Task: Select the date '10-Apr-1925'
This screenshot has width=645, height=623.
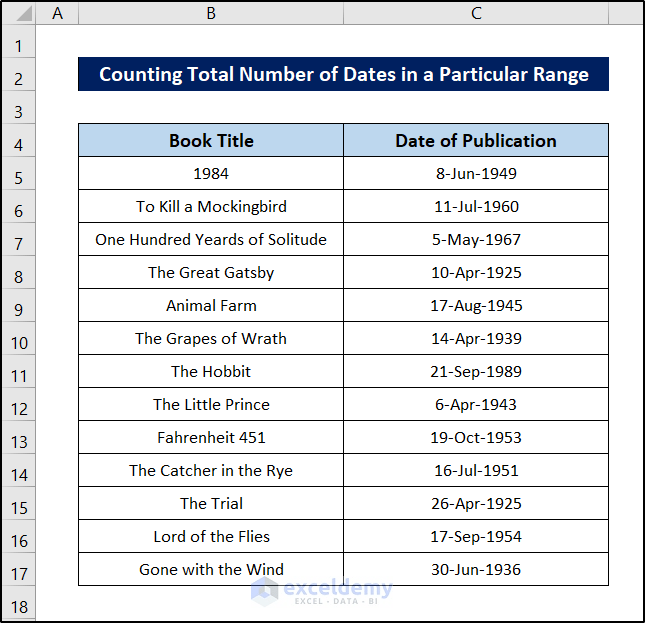Action: pyautogui.click(x=476, y=273)
